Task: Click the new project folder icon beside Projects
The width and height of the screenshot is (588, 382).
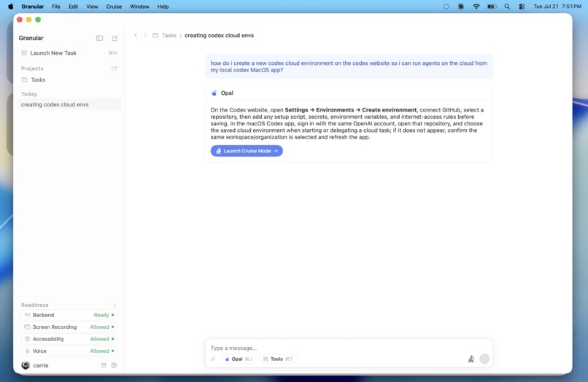Action: click(x=115, y=69)
